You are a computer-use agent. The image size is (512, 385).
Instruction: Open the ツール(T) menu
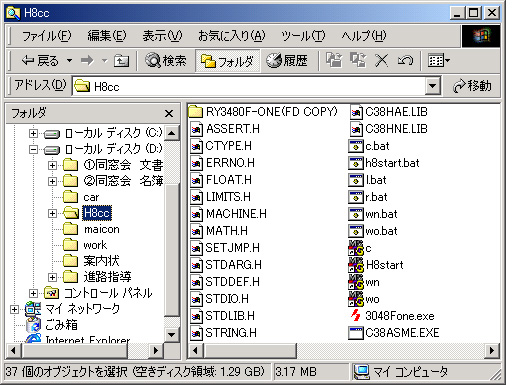click(x=303, y=36)
